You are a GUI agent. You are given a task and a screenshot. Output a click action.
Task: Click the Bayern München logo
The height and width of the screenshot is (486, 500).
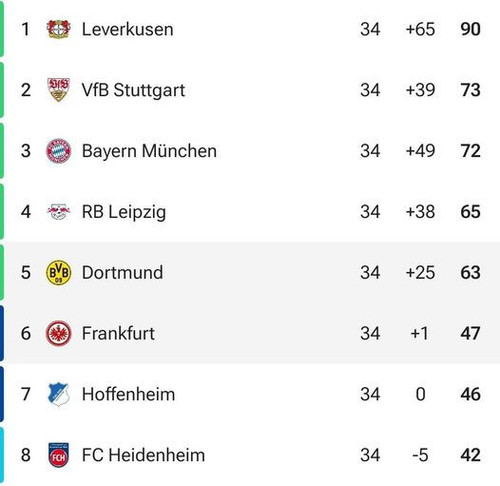(x=58, y=151)
